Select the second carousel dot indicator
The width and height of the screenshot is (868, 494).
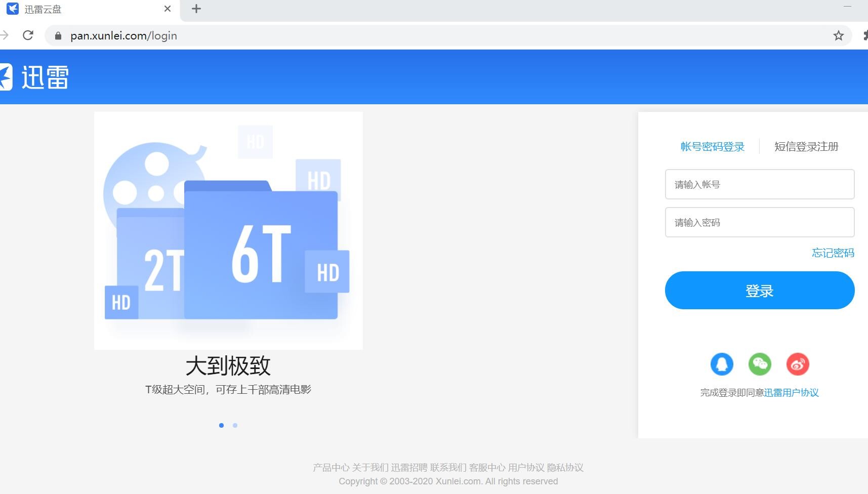click(x=235, y=425)
